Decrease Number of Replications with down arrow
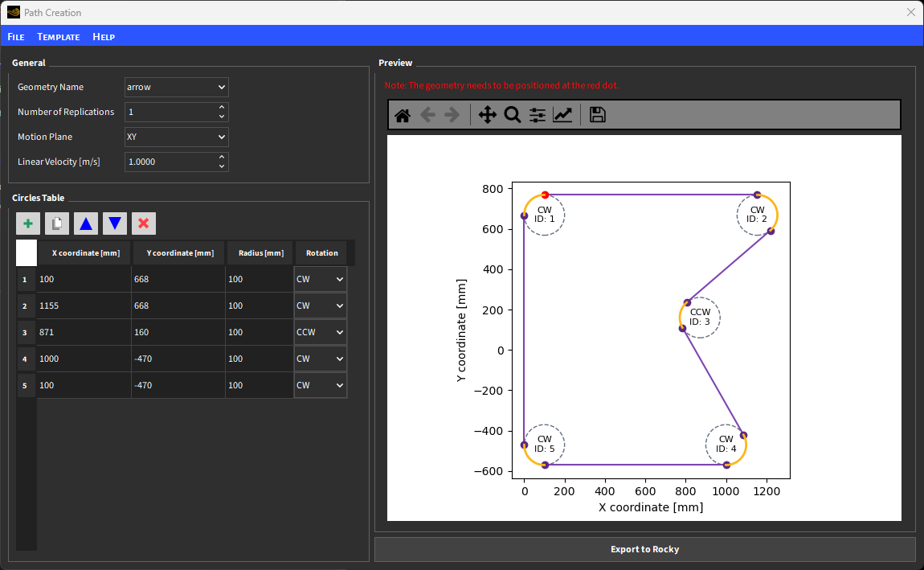 (222, 117)
